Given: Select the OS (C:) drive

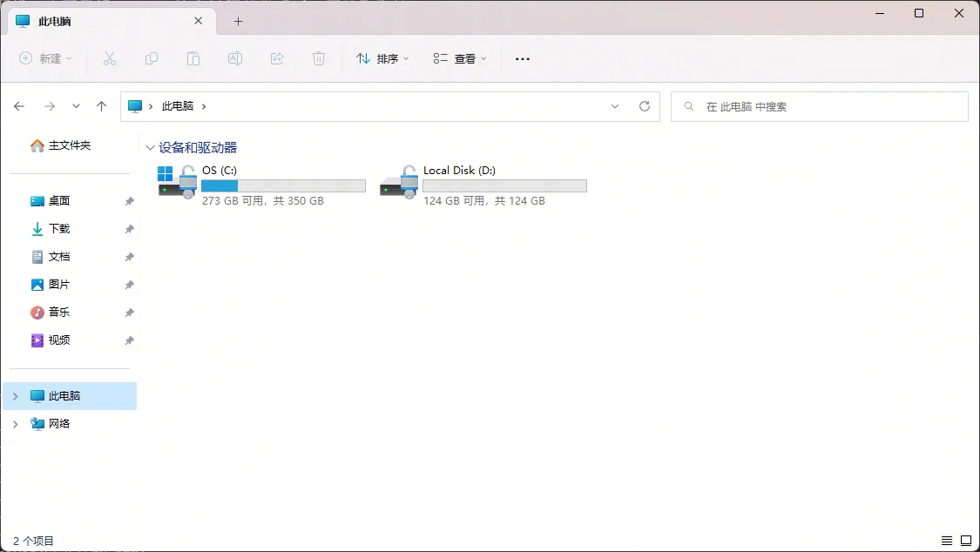Looking at the screenshot, I should (x=261, y=185).
